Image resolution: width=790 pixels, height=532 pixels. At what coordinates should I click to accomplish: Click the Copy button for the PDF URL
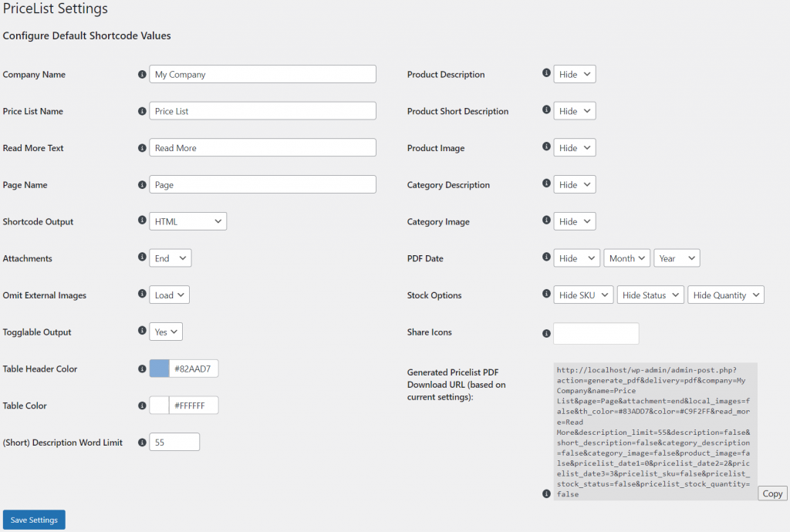(x=772, y=493)
